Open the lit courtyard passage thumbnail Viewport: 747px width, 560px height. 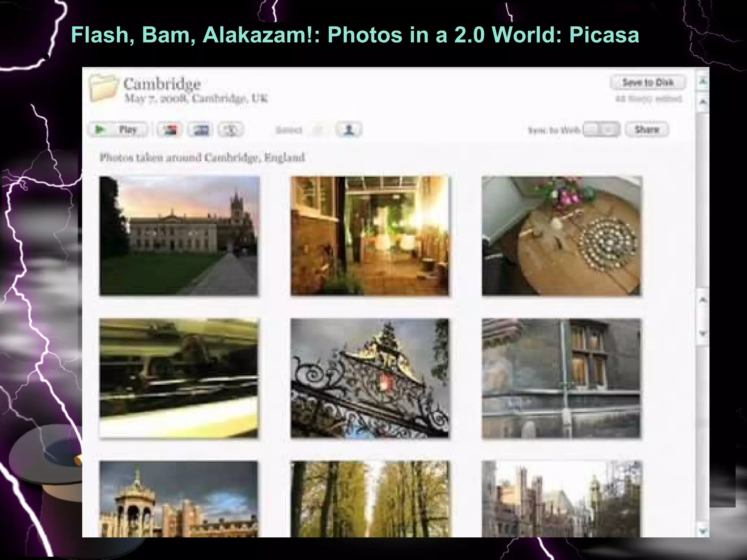click(x=370, y=236)
